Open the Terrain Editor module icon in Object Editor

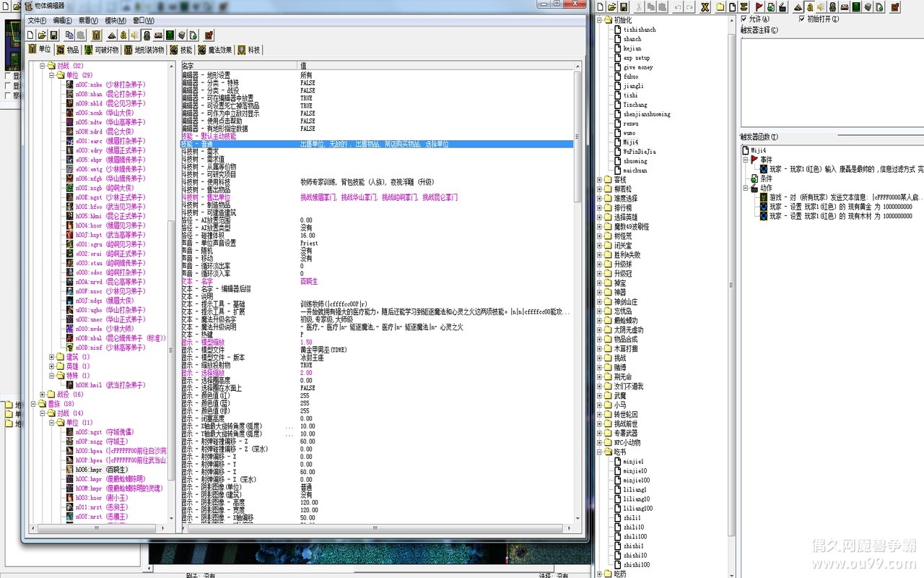[112, 35]
